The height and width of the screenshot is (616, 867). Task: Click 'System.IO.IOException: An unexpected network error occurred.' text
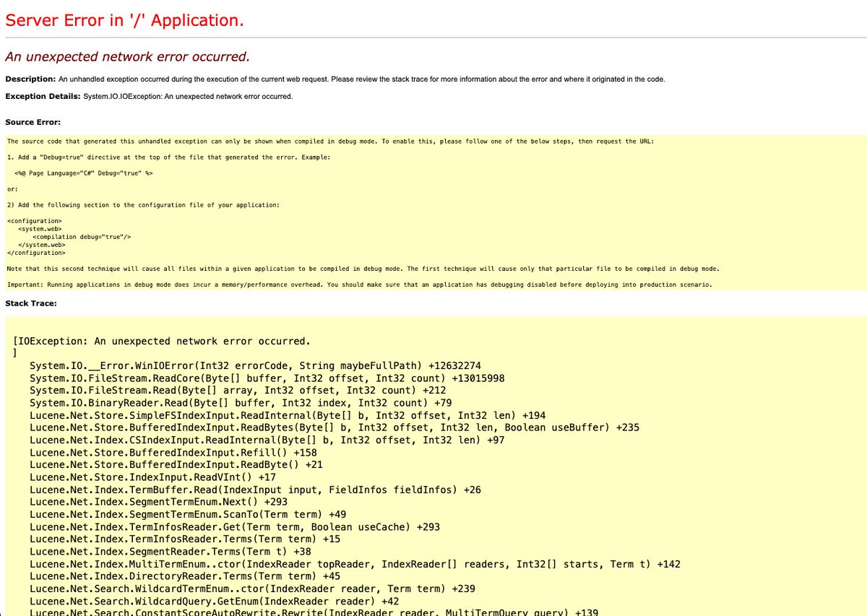[188, 96]
